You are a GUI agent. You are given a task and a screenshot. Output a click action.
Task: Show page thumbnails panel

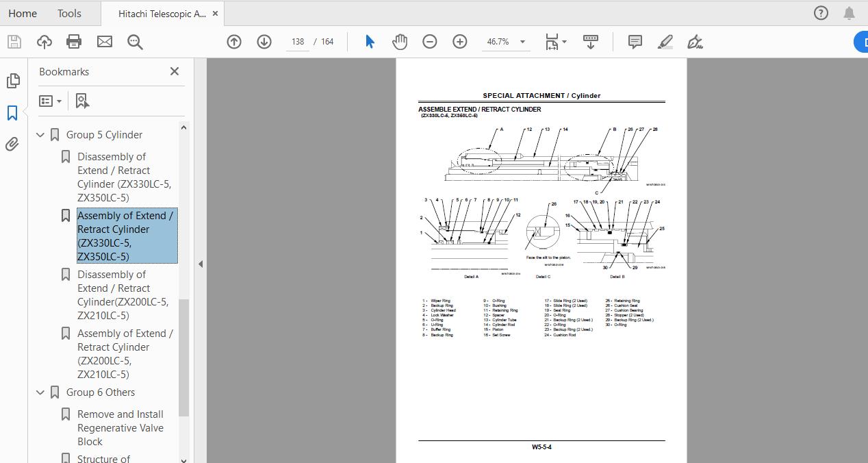point(12,81)
